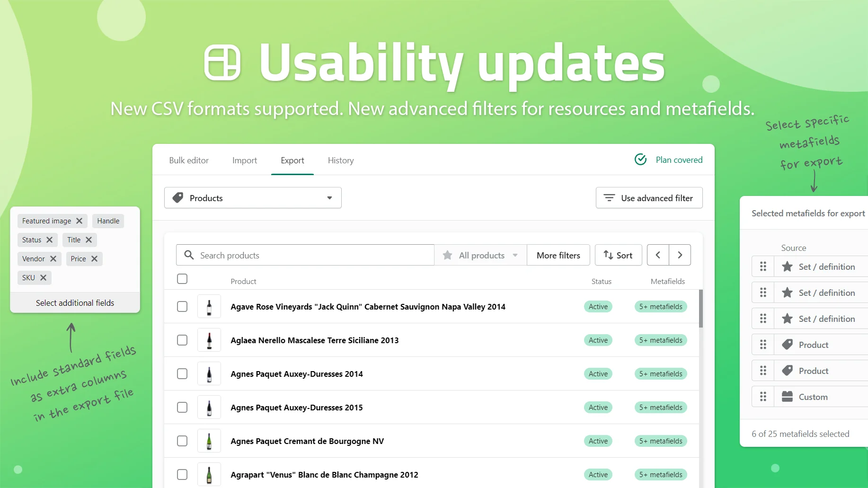Image resolution: width=868 pixels, height=488 pixels.
Task: Click the Plan covered checkmark icon
Action: 640,160
